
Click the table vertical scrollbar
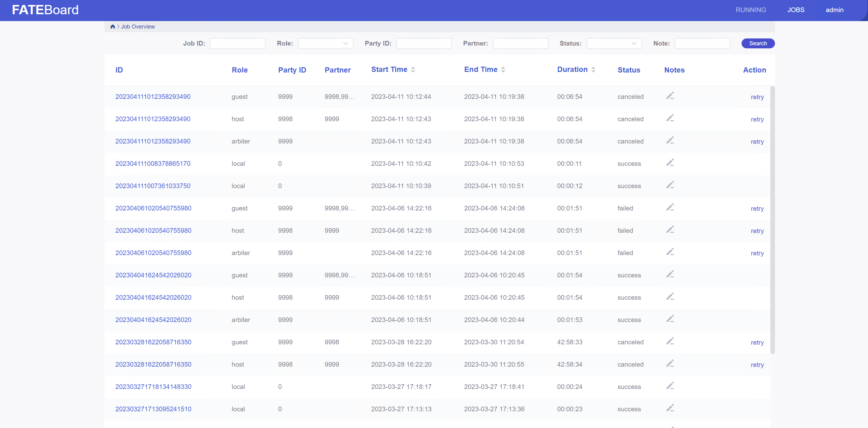772,220
